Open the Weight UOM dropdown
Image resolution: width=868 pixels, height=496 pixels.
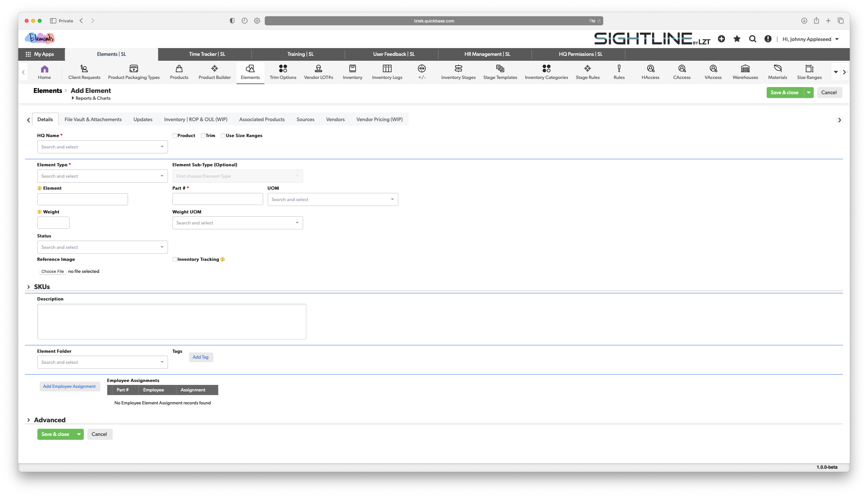coord(237,223)
